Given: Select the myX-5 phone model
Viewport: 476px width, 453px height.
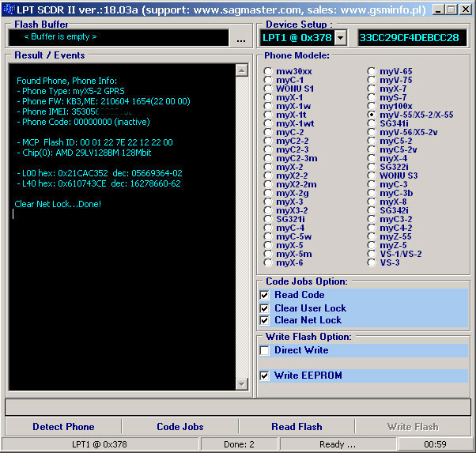Looking at the screenshot, I should [x=268, y=245].
